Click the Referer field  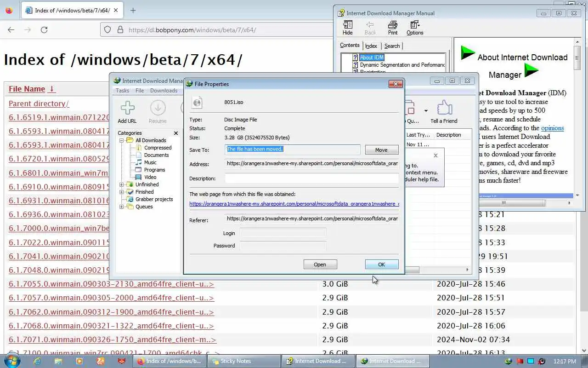point(311,219)
